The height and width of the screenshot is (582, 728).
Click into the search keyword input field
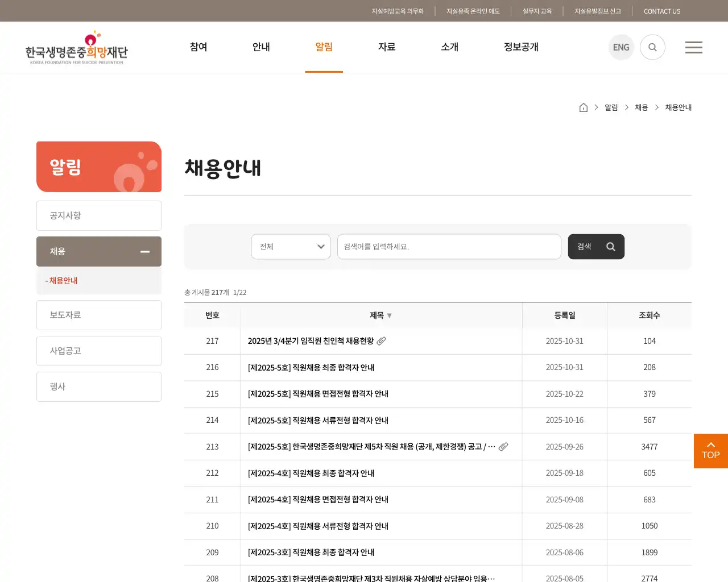pos(449,246)
